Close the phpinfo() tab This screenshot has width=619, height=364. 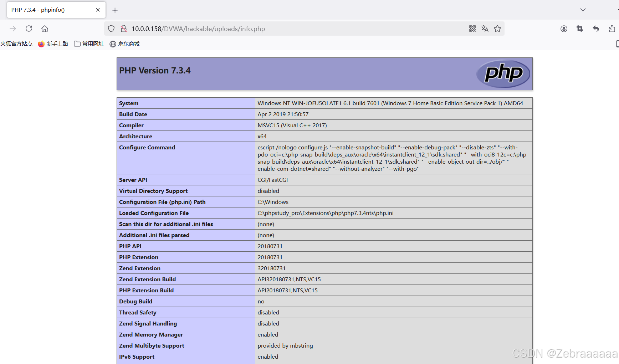tap(98, 10)
